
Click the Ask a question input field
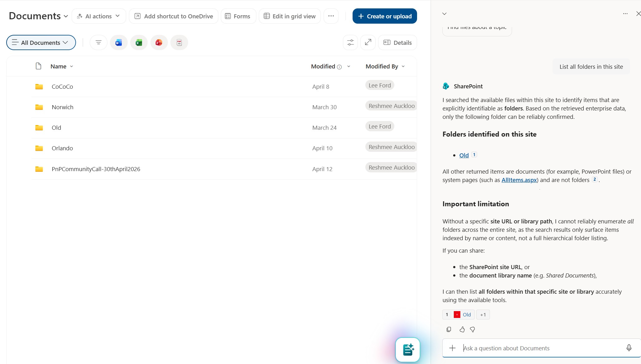pos(529,348)
